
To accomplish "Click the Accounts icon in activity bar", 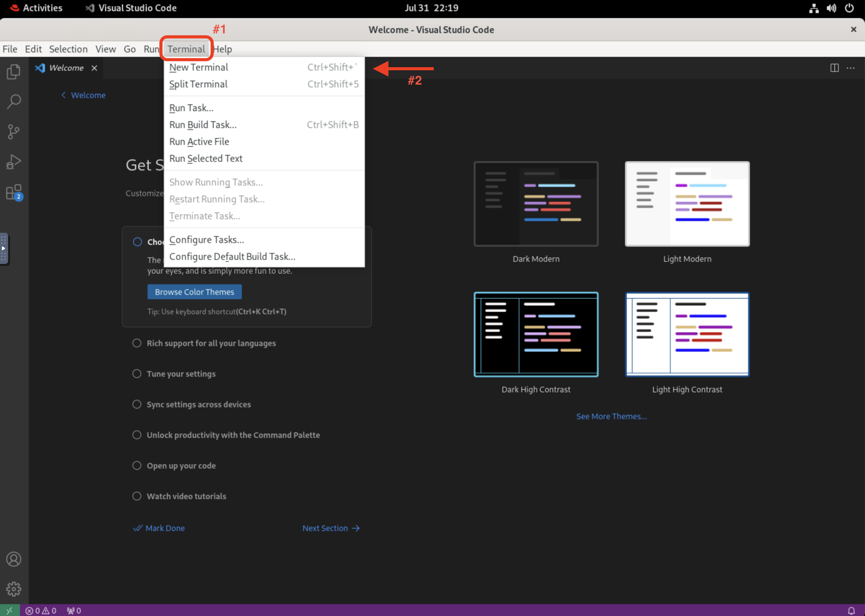I will [x=14, y=559].
